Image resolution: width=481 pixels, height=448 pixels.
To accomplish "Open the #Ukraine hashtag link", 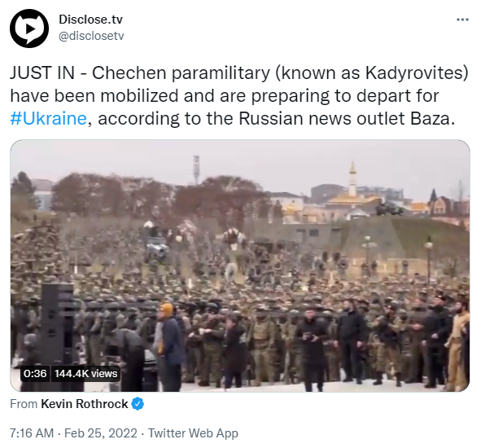I will click(48, 119).
